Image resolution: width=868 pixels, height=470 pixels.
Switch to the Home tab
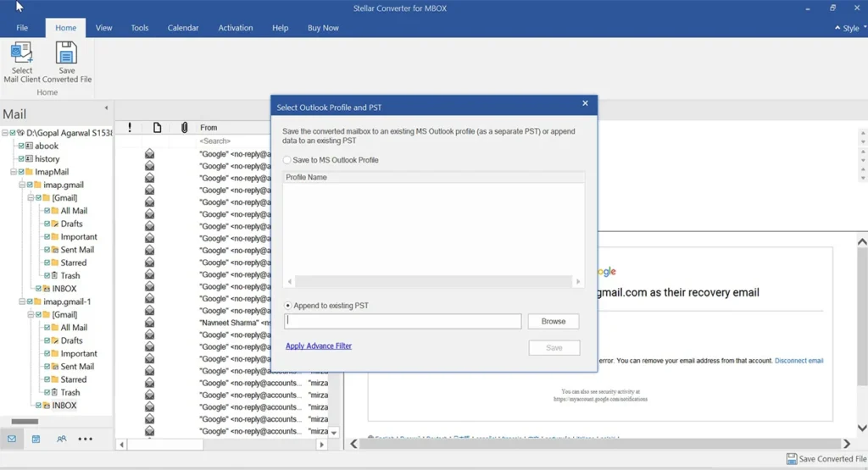point(65,28)
